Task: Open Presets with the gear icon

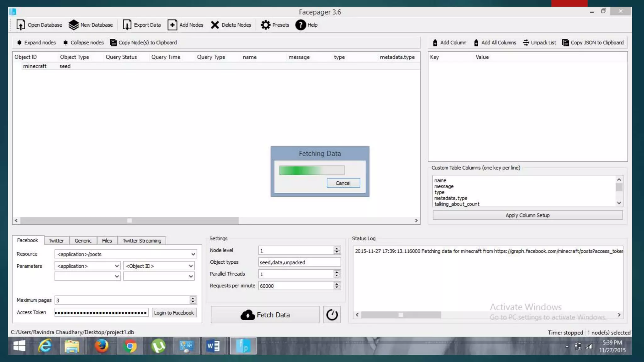Action: click(265, 25)
